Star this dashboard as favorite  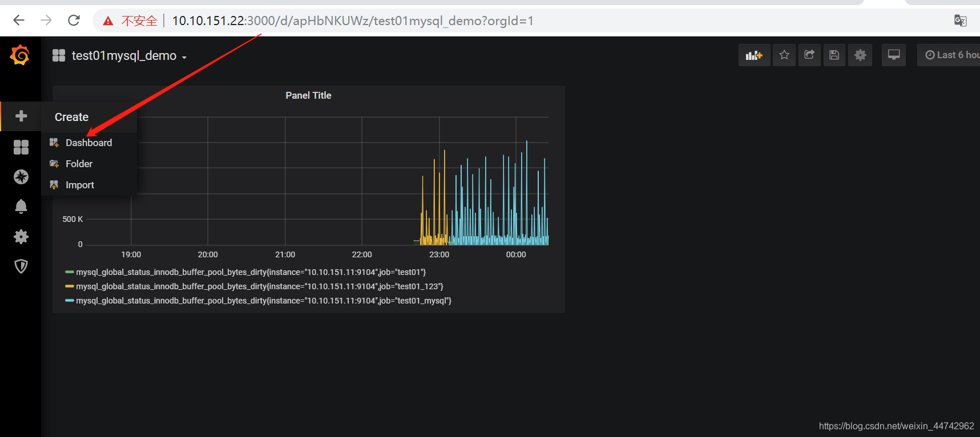pos(784,55)
